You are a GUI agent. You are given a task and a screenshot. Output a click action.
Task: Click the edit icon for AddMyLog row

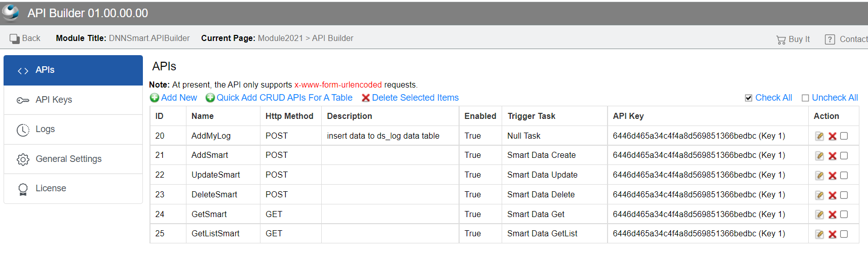point(819,136)
